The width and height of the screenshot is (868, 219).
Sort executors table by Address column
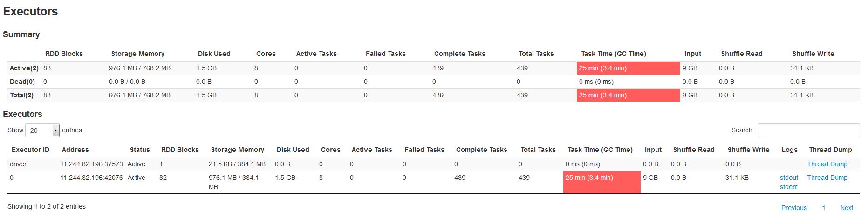point(75,150)
